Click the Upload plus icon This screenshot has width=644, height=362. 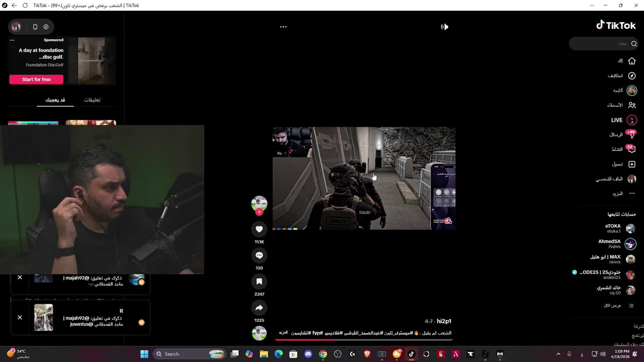[632, 164]
